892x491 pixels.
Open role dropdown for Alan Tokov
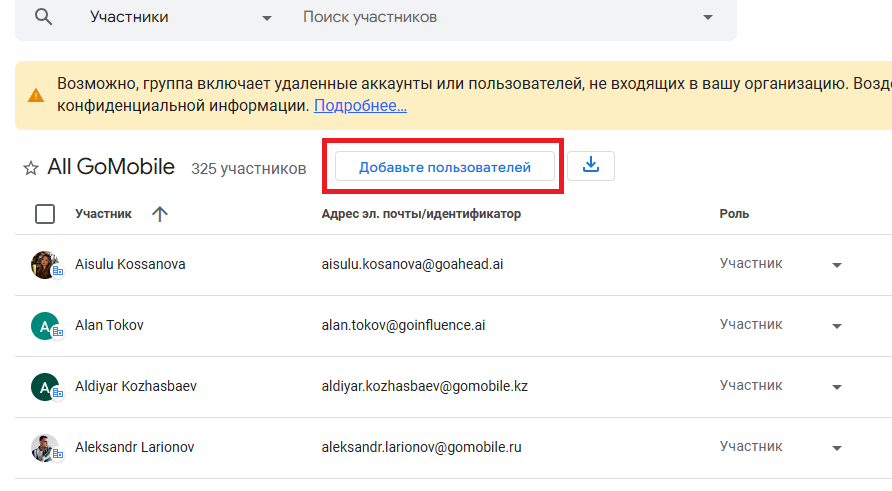pyautogui.click(x=837, y=326)
